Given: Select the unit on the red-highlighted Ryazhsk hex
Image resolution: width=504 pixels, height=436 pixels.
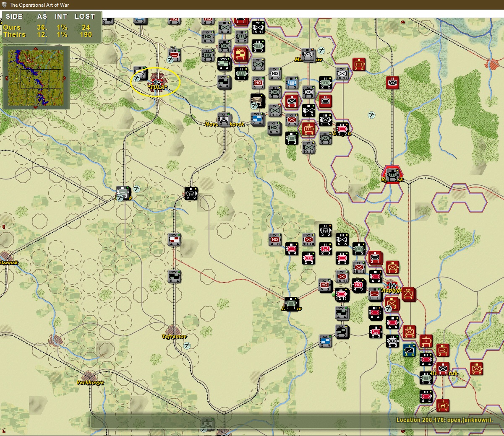Looking at the screenshot, I should [x=392, y=174].
